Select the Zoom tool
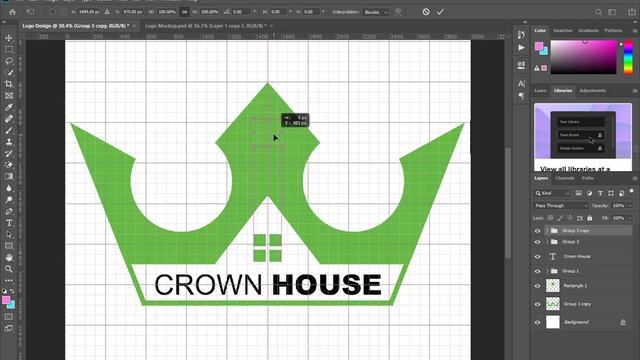 click(9, 269)
